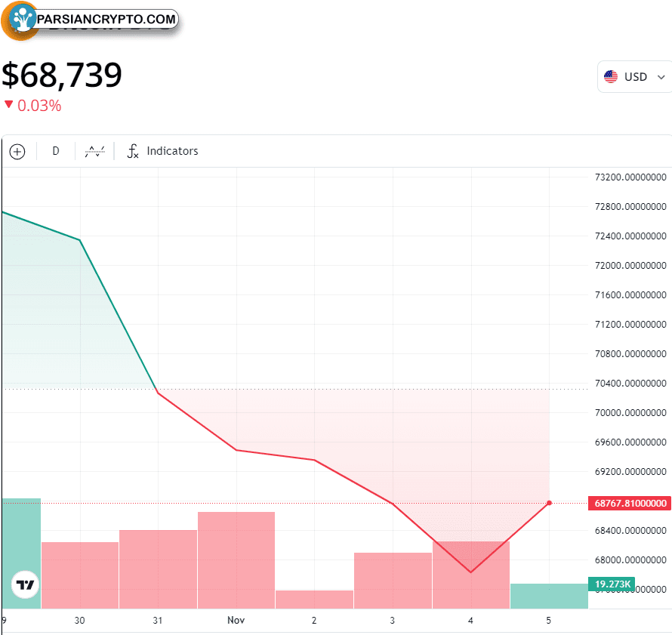The image size is (672, 635).
Task: Click the 68400.00000000 axis label
Action: [630, 531]
